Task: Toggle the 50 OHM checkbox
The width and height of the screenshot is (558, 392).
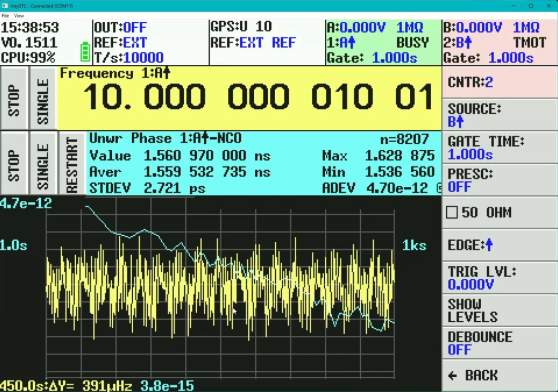Action: pyautogui.click(x=452, y=212)
